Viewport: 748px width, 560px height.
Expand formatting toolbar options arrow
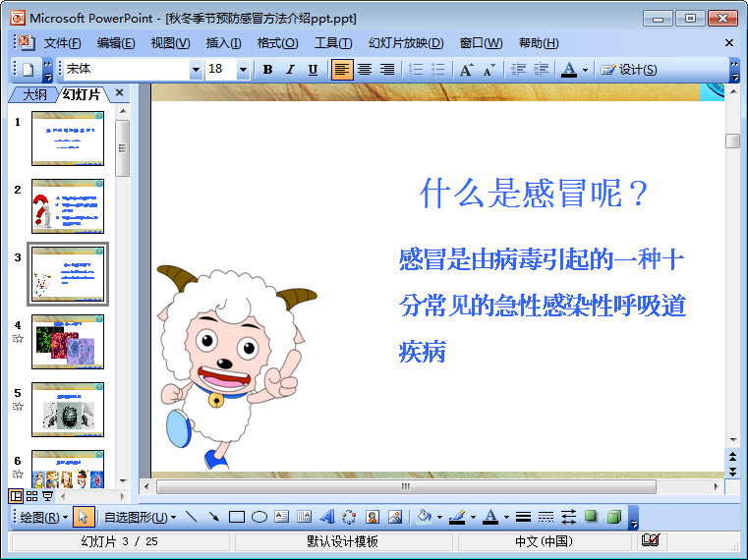(x=734, y=70)
